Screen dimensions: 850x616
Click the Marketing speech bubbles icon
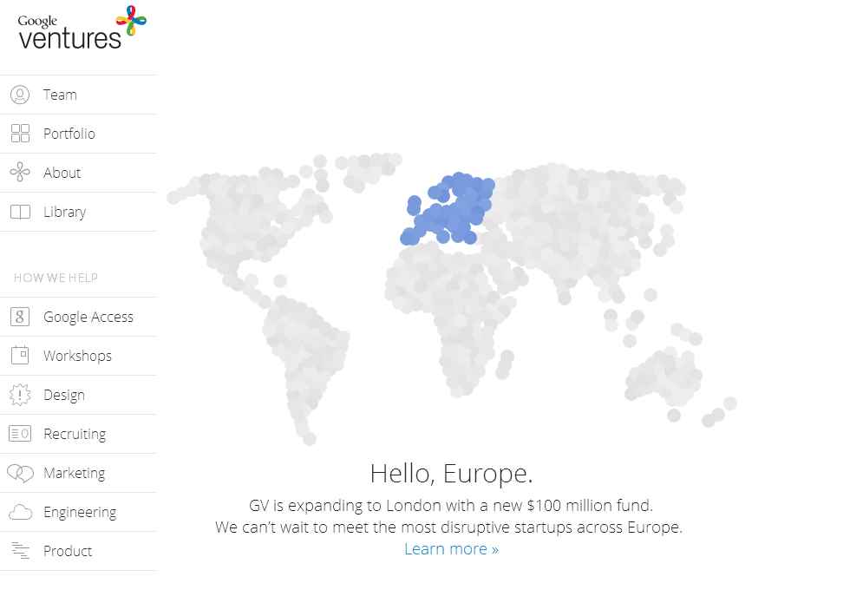[x=20, y=473]
